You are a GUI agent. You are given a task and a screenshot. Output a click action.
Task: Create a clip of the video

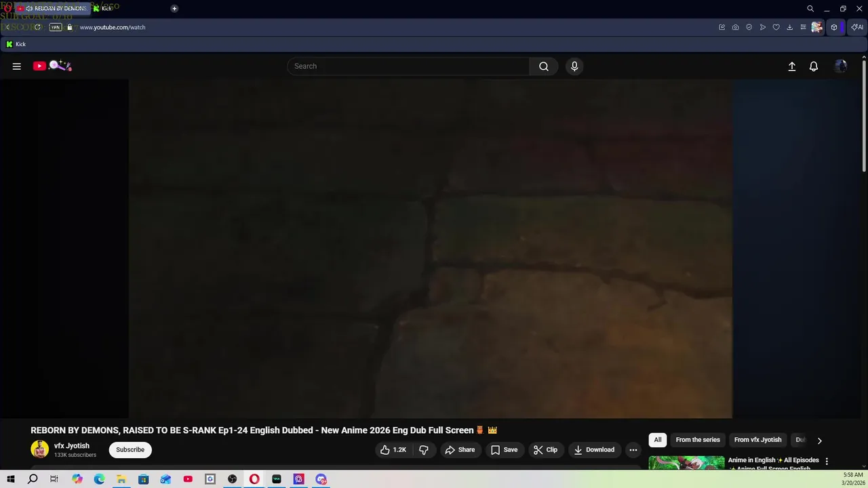point(545,450)
